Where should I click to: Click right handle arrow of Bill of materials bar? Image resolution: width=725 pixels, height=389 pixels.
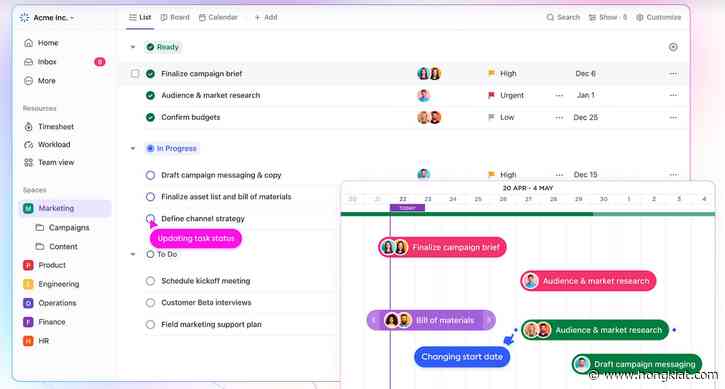point(489,320)
